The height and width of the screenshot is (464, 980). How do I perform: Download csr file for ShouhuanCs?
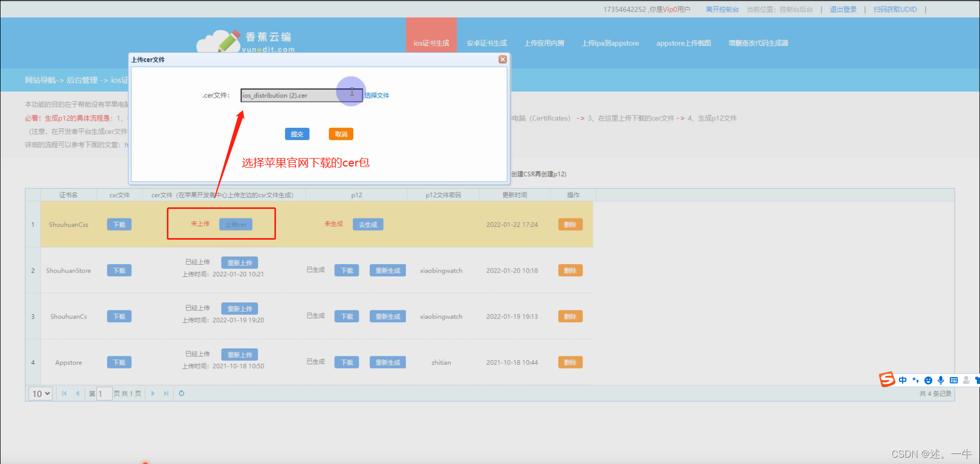pos(119,317)
